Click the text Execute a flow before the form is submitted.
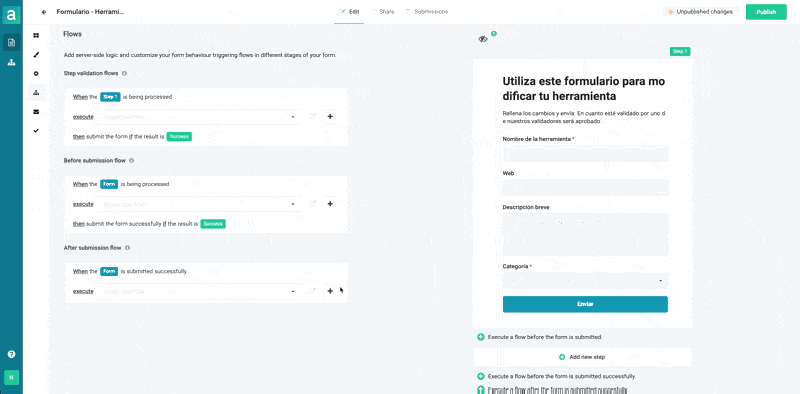 [545, 337]
